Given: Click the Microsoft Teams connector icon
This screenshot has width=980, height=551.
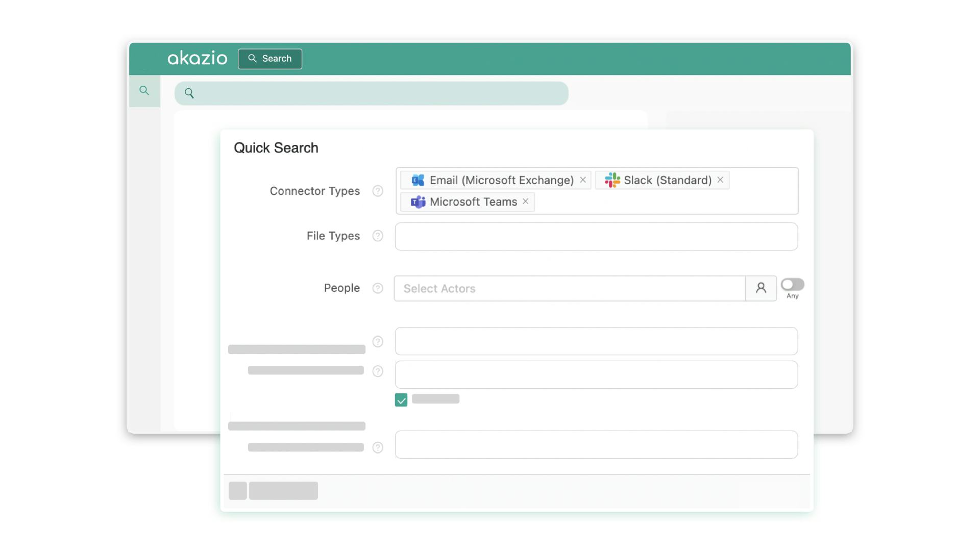Looking at the screenshot, I should pos(416,202).
